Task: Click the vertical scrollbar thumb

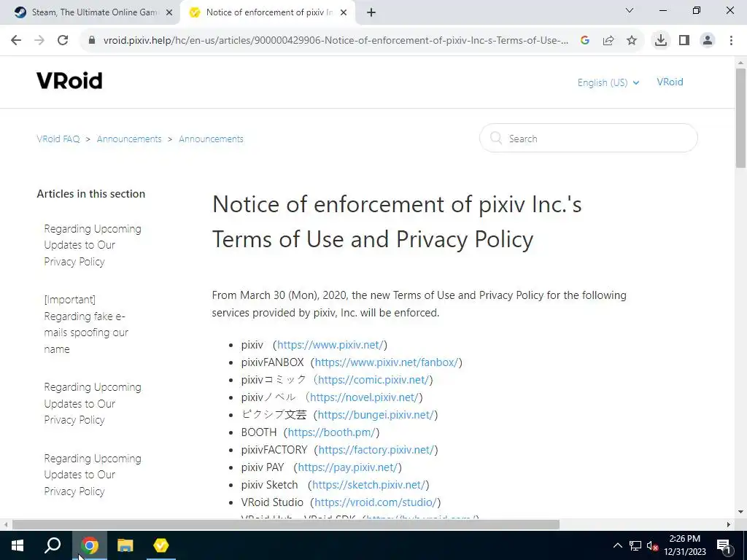Action: point(740,117)
